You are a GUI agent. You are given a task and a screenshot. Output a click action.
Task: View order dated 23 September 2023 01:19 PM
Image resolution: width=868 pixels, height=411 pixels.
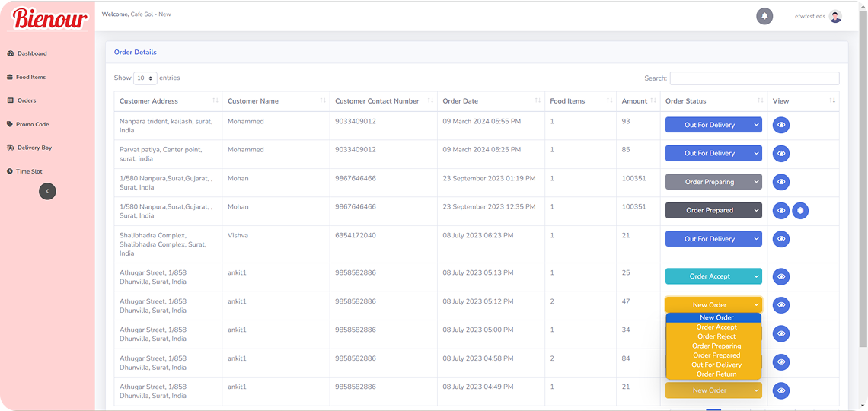(781, 182)
